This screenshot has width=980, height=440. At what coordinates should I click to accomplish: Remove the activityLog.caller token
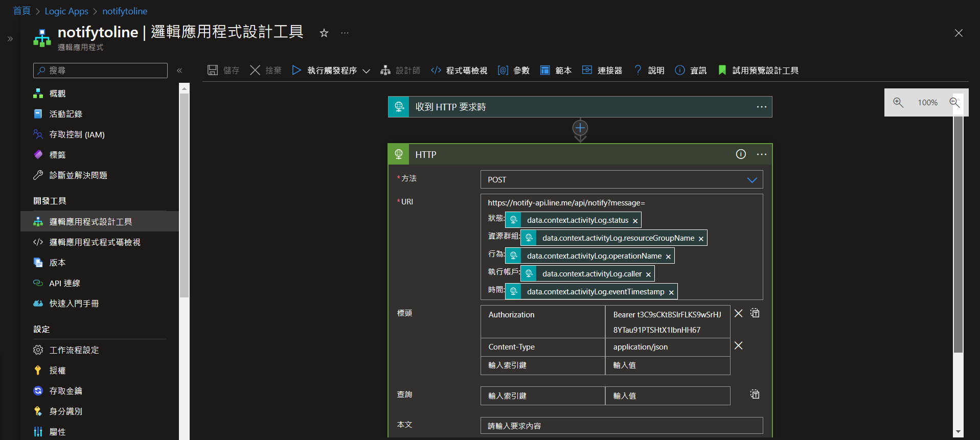tap(648, 274)
